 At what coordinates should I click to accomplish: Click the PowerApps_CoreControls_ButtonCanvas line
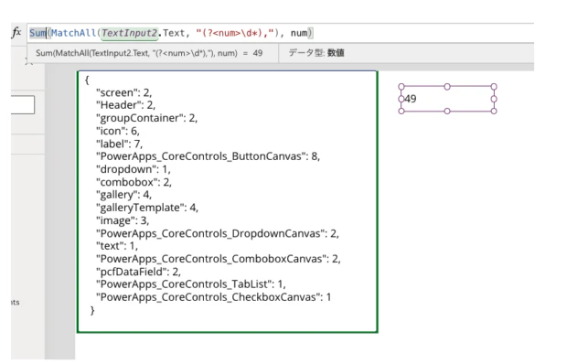pyautogui.click(x=208, y=156)
